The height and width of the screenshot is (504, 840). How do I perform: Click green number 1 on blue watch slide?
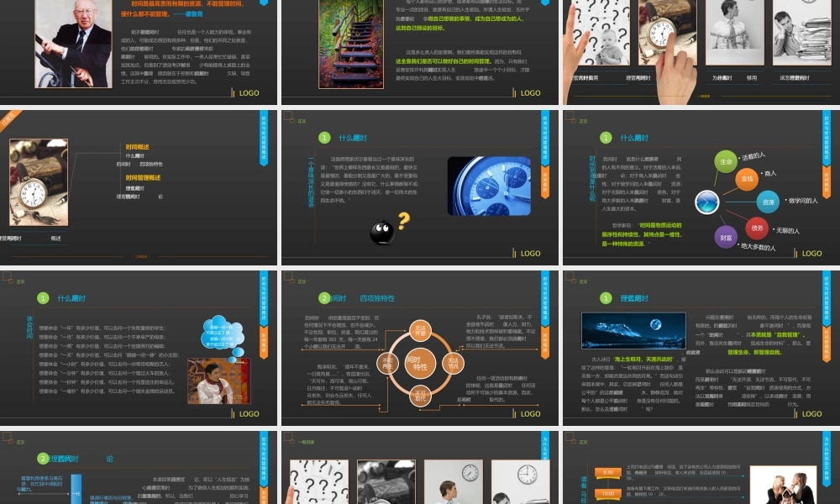pyautogui.click(x=324, y=138)
